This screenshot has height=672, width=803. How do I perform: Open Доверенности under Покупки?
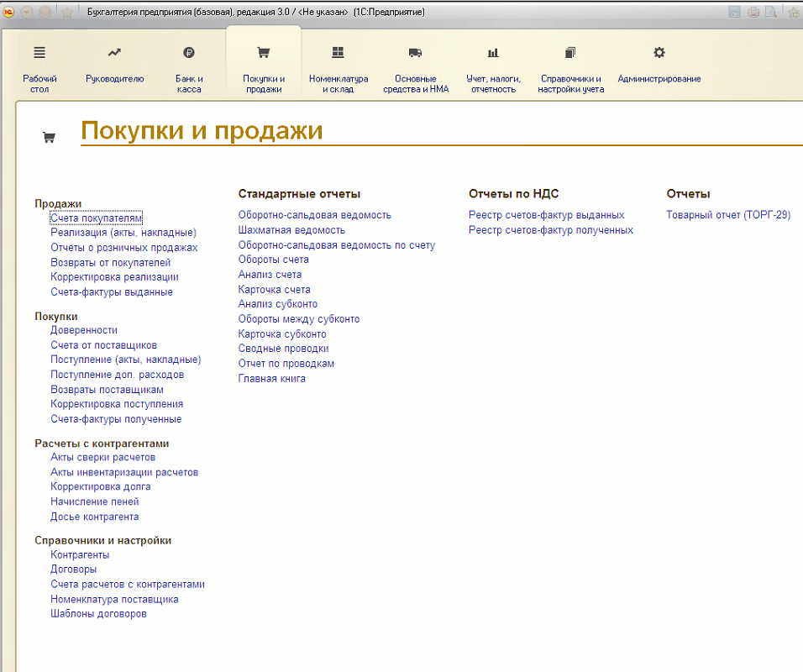84,331
